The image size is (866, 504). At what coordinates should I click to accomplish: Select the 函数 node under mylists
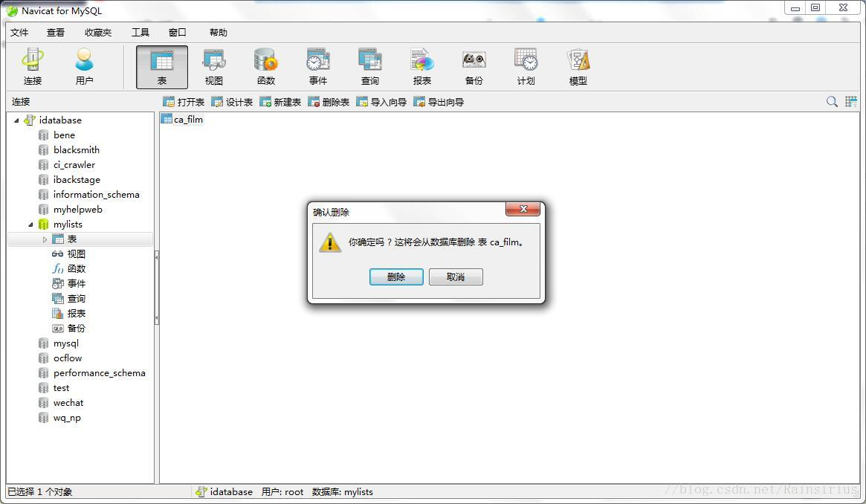(x=76, y=269)
